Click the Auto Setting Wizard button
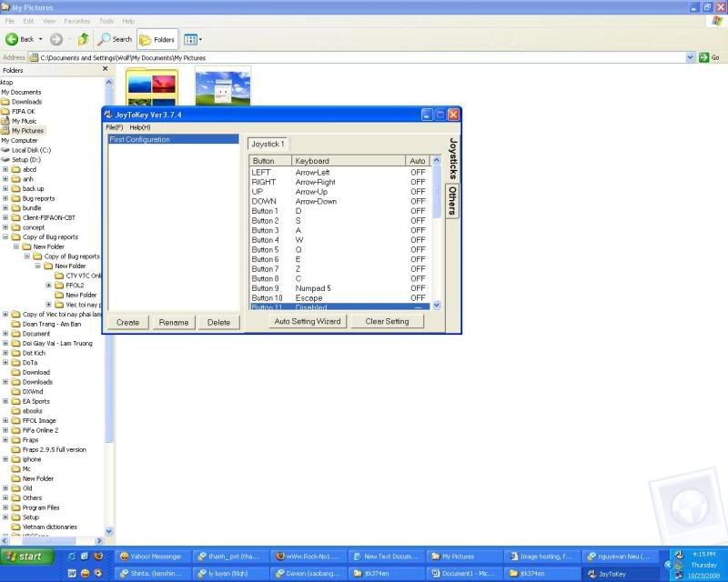The width and height of the screenshot is (728, 582). (x=307, y=321)
